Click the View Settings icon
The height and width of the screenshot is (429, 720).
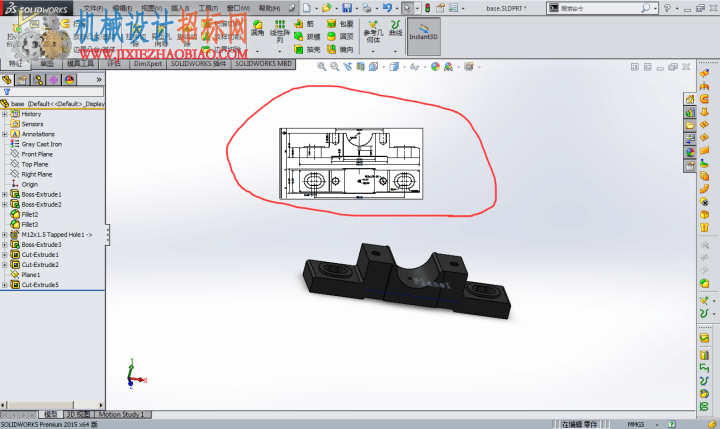coord(468,67)
